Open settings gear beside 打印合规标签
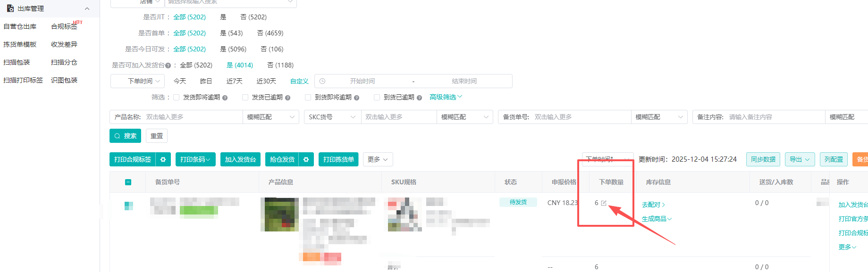 coord(163,159)
